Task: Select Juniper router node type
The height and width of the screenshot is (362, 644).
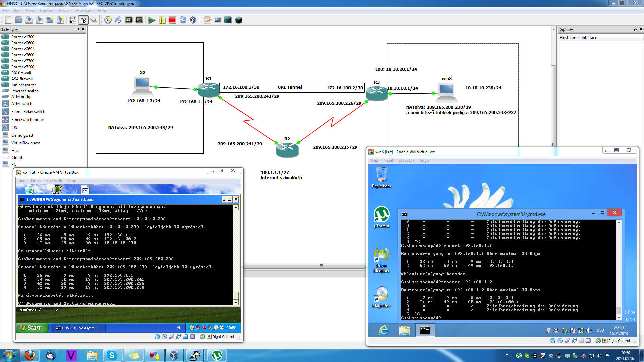Action: pyautogui.click(x=23, y=85)
